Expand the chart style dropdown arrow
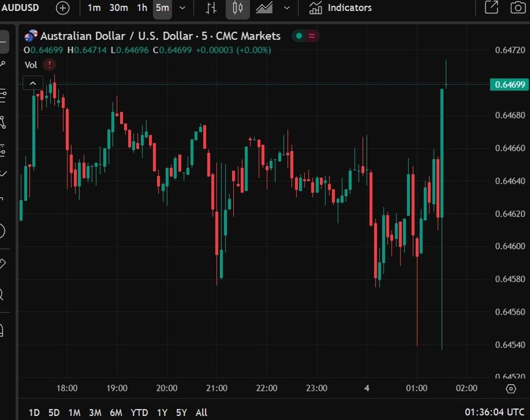530x420 pixels. tap(287, 8)
